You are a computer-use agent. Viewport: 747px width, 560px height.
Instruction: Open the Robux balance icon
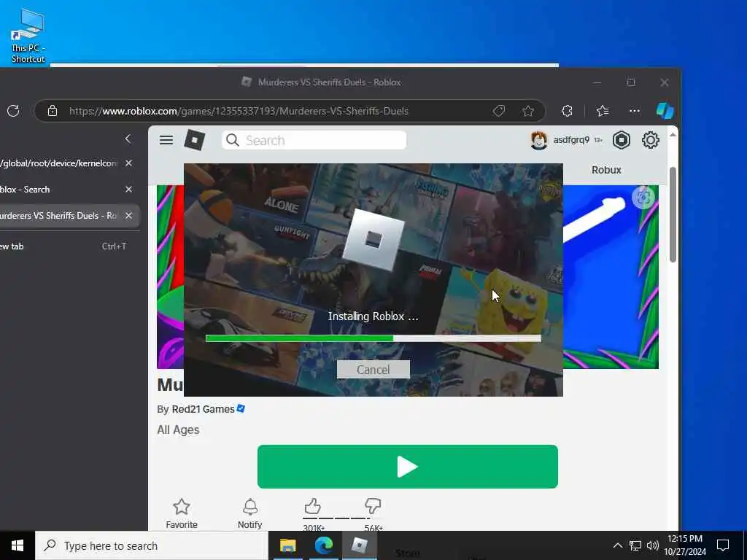tap(622, 140)
